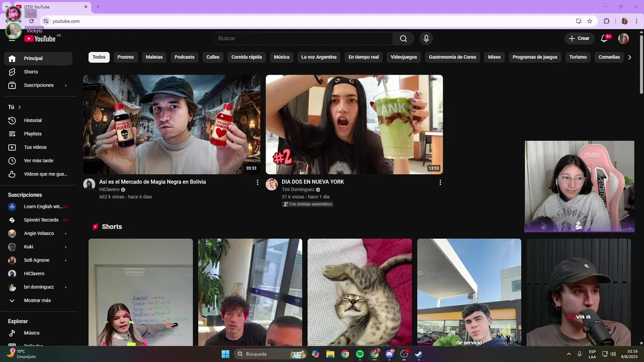Expand subscriptions with Mostrar más
The width and height of the screenshot is (644, 362).
pyautogui.click(x=38, y=301)
